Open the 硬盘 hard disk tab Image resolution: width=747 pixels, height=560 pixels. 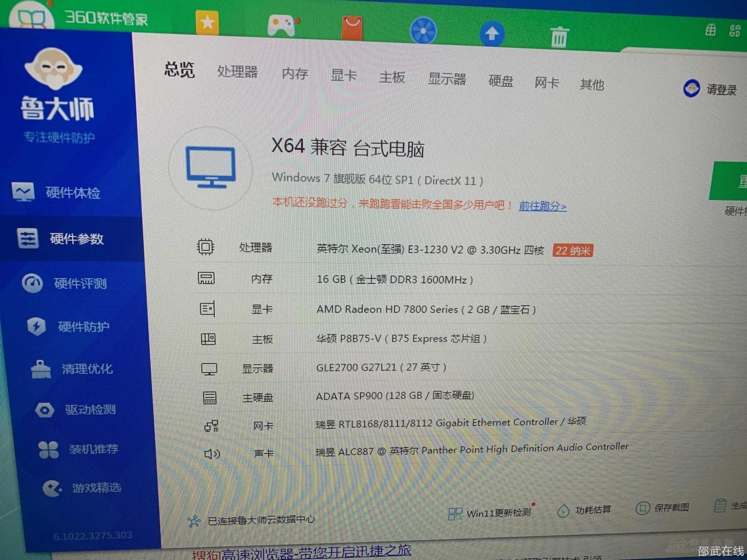coord(501,81)
